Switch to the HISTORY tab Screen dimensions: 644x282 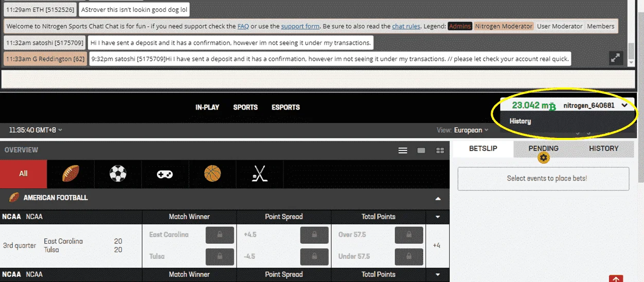(x=603, y=149)
